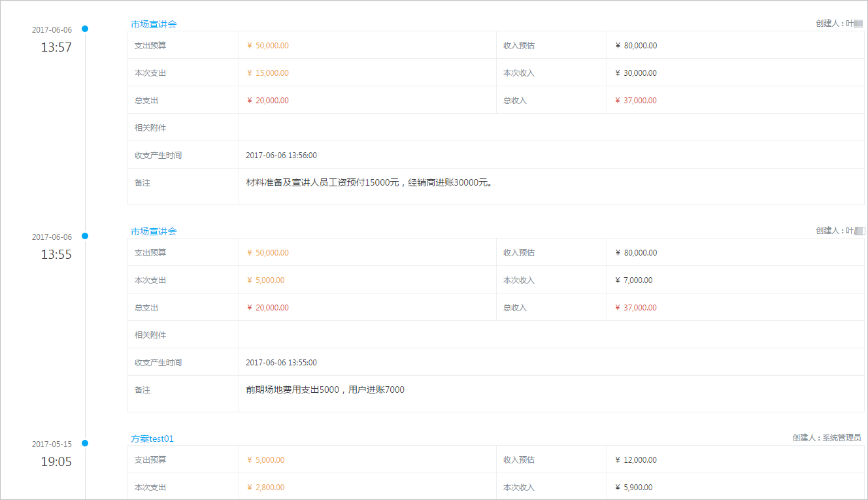Open 市场宣讲会 link in the 13:57 entry

[x=154, y=24]
